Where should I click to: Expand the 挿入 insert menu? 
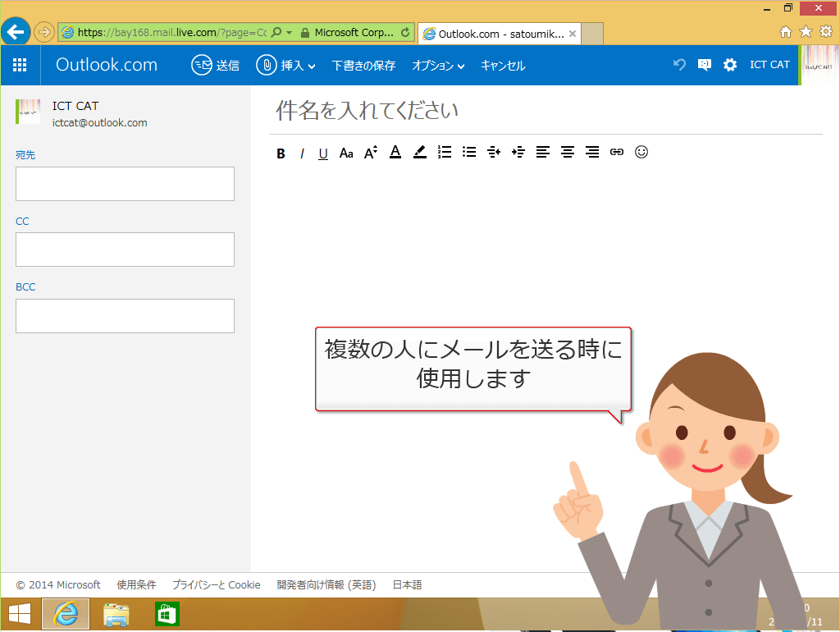coord(285,64)
